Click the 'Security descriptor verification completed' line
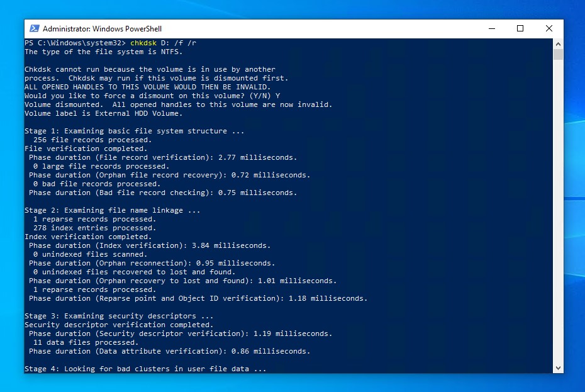 119,325
